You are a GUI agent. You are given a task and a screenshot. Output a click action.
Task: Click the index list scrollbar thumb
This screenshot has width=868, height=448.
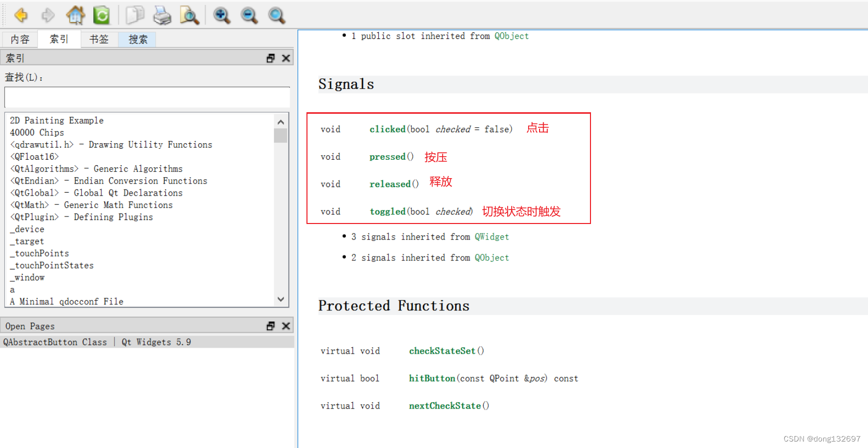281,136
